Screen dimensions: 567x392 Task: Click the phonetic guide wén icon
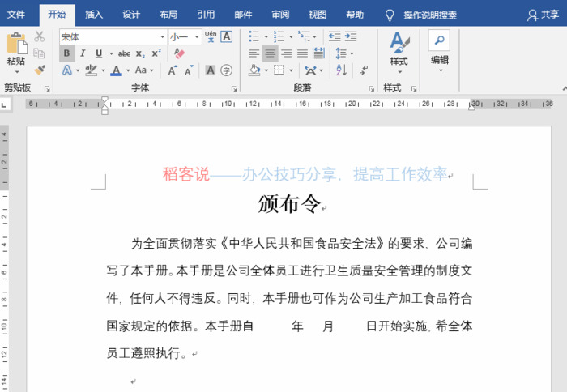pyautogui.click(x=211, y=36)
